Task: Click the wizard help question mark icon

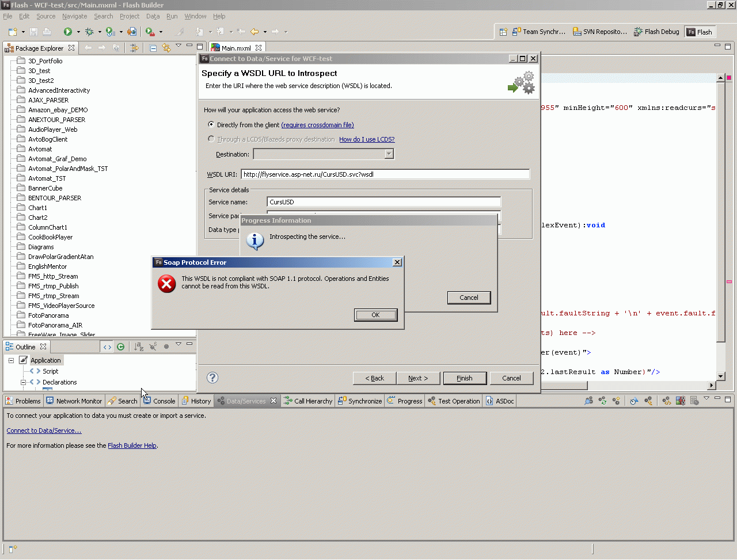Action: [x=212, y=378]
